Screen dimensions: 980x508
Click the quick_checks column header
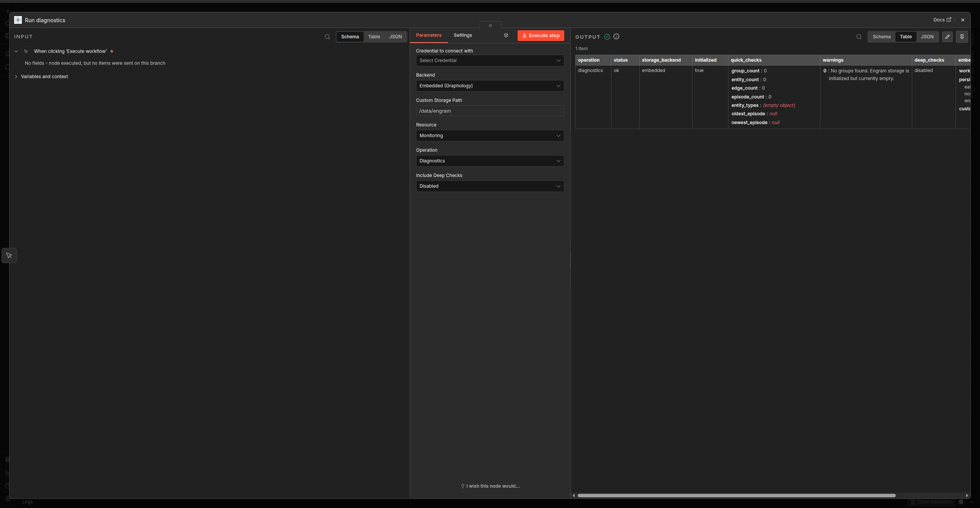click(774, 60)
